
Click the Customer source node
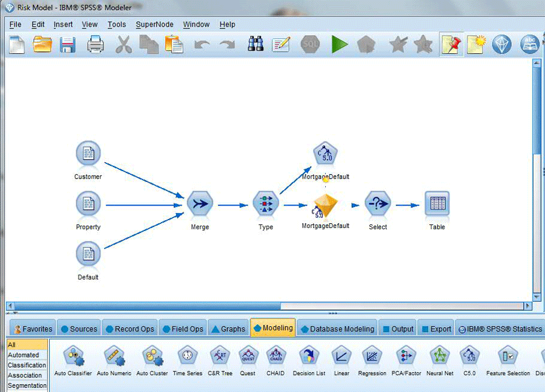pyautogui.click(x=88, y=154)
